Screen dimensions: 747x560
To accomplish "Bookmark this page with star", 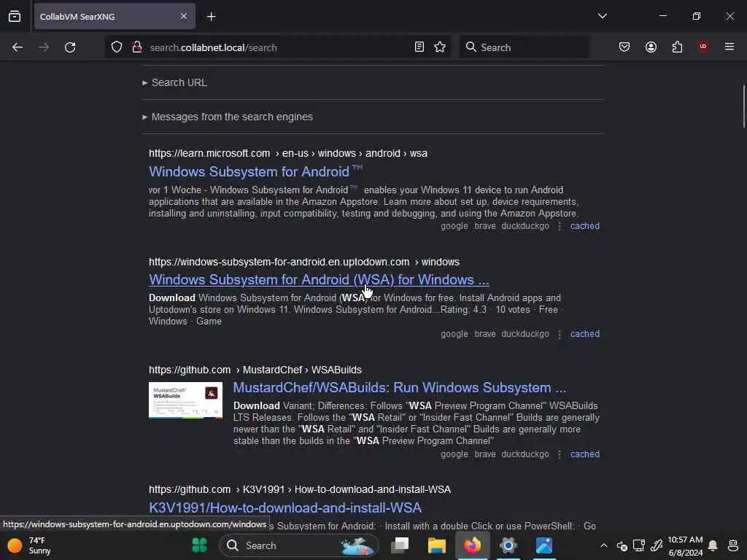I will click(440, 47).
